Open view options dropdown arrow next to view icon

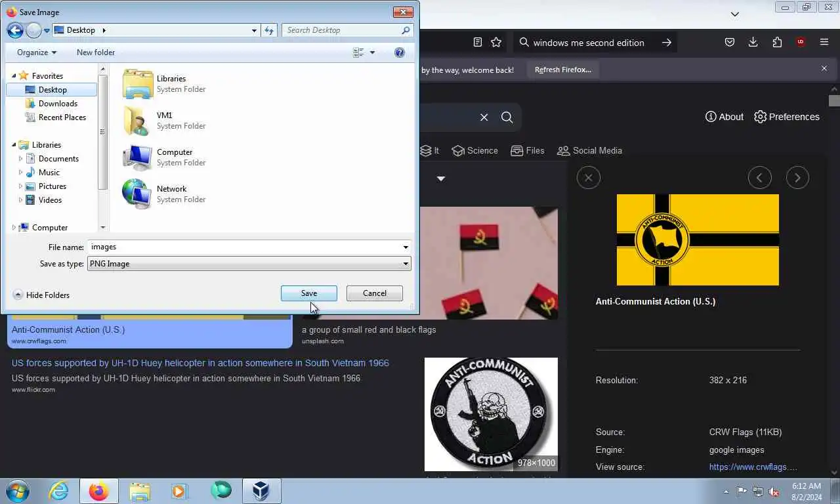coord(373,52)
